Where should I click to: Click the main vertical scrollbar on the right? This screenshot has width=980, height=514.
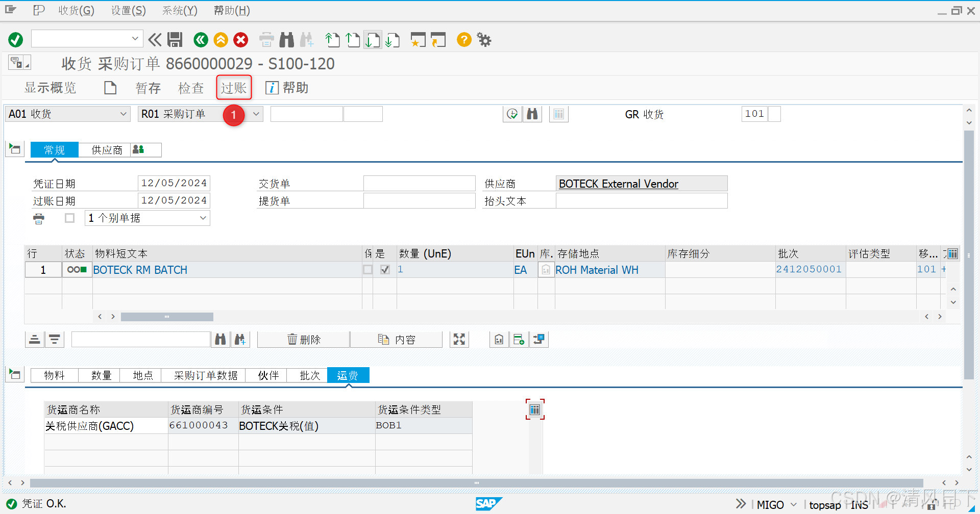[969, 254]
